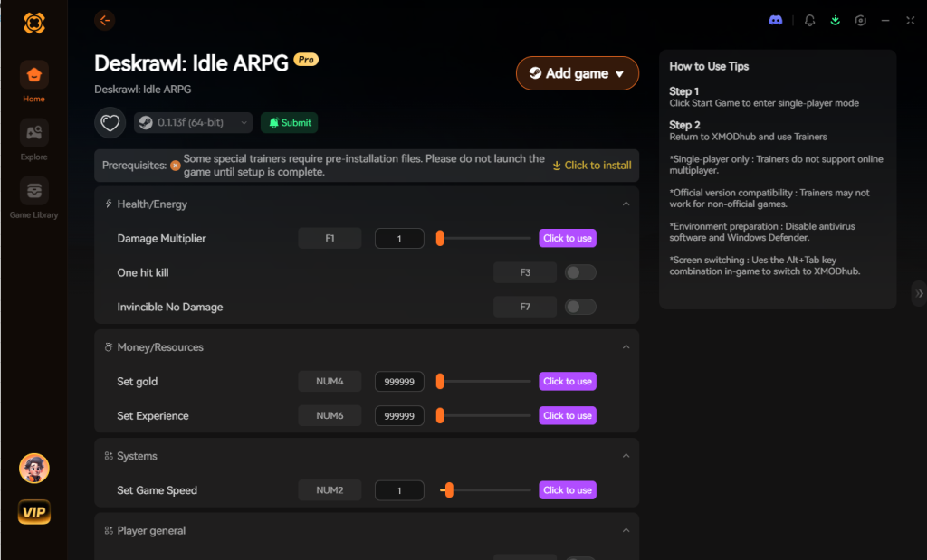Click the Systems category icon
Screen dimensions: 927x560
(109, 456)
